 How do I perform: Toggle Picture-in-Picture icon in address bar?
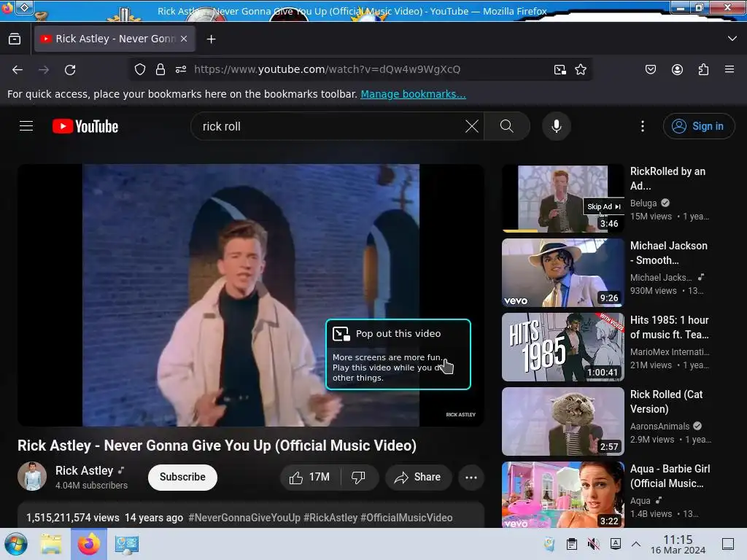[560, 69]
